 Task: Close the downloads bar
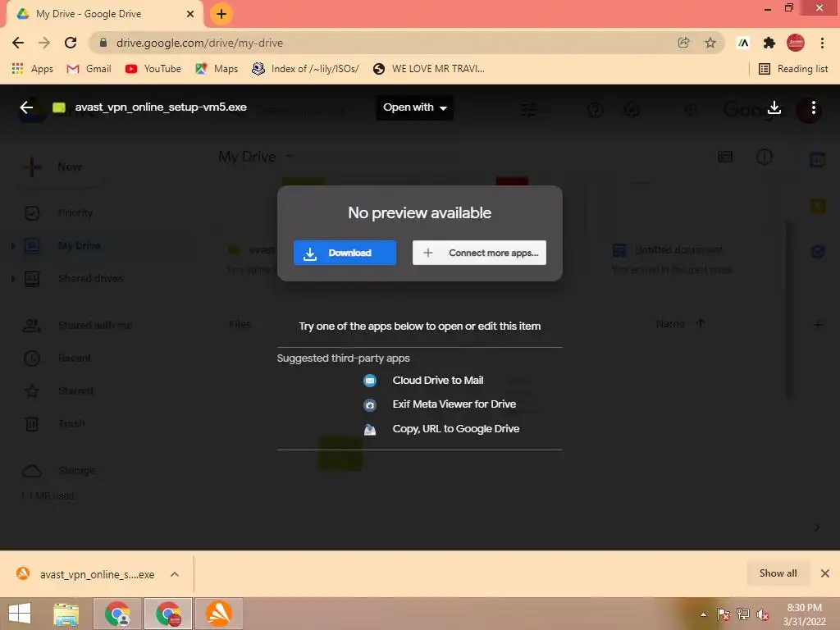pyautogui.click(x=825, y=573)
